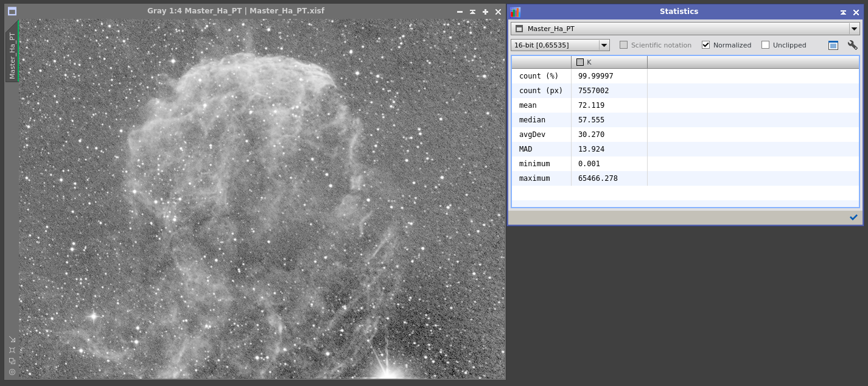The image size is (868, 386).
Task: Toggle the Normalized checkbox
Action: click(x=705, y=45)
